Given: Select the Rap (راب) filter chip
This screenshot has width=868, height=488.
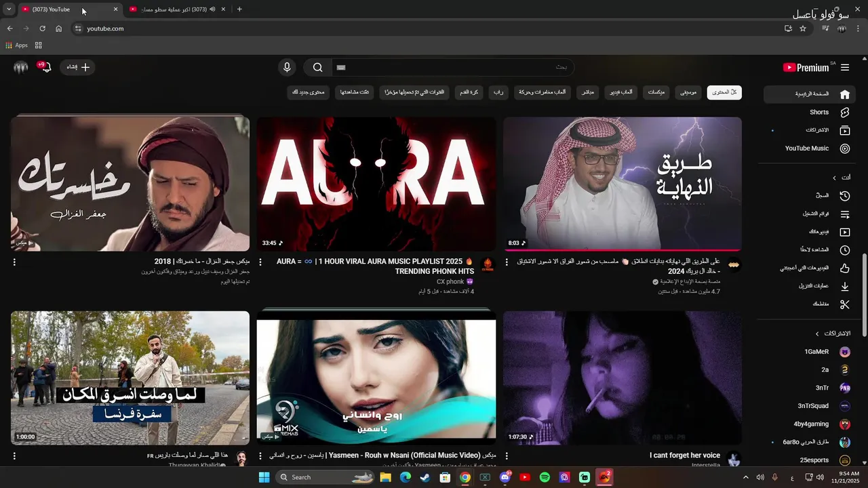Looking at the screenshot, I should point(498,92).
